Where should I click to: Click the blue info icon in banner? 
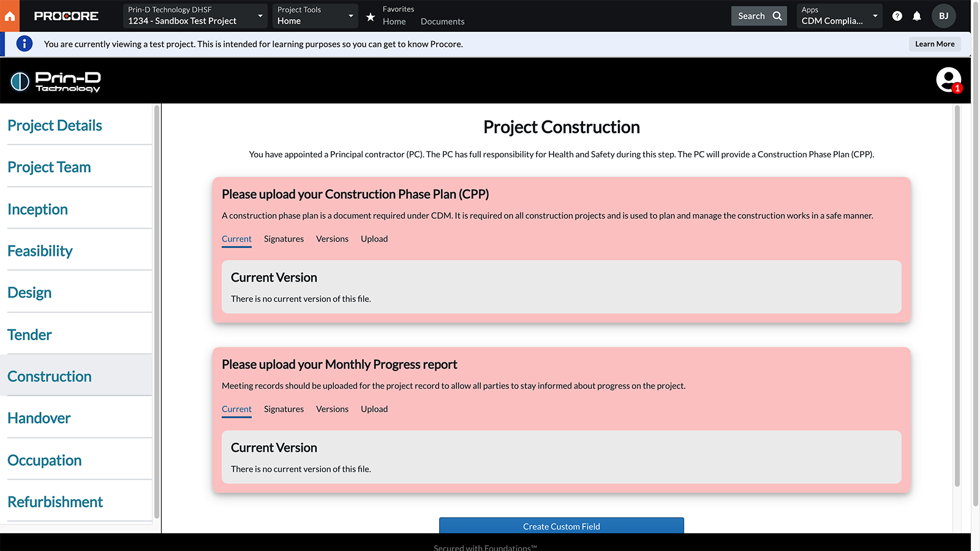(x=24, y=44)
